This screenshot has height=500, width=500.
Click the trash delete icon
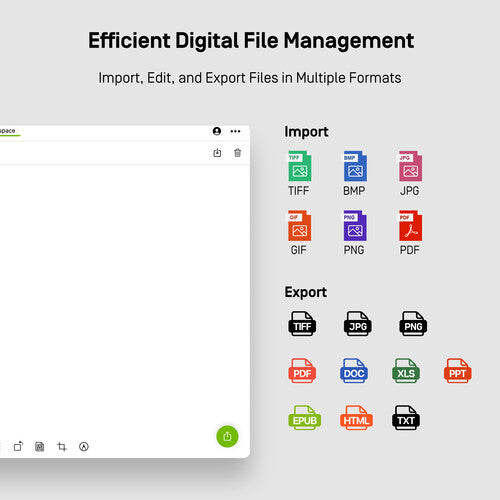pos(237,153)
